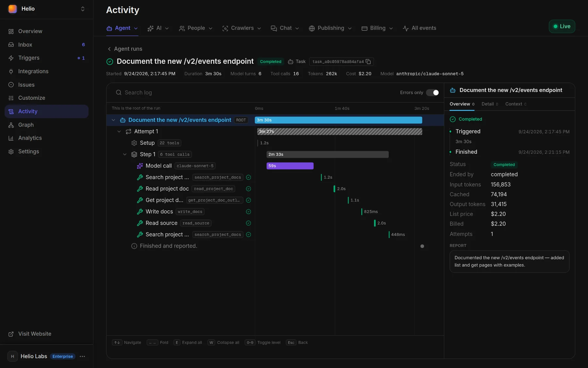Collapse the root Document run row
The height and width of the screenshot is (368, 588).
[x=113, y=120]
